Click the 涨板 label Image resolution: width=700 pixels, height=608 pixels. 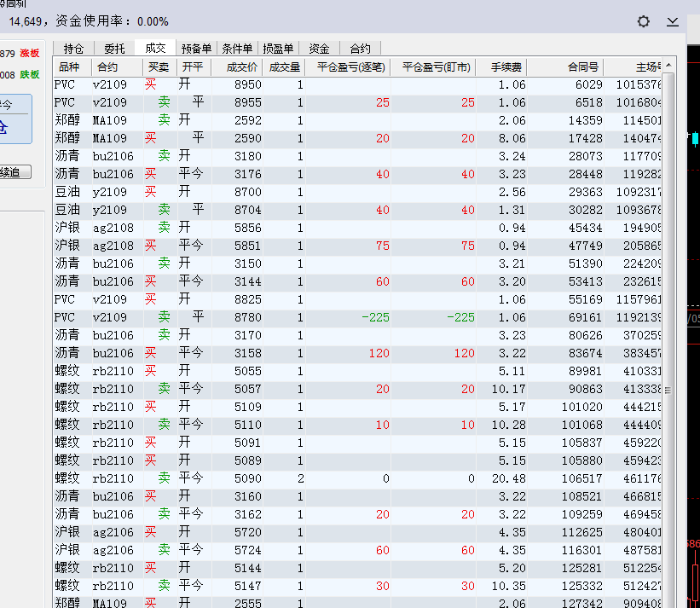(x=30, y=53)
